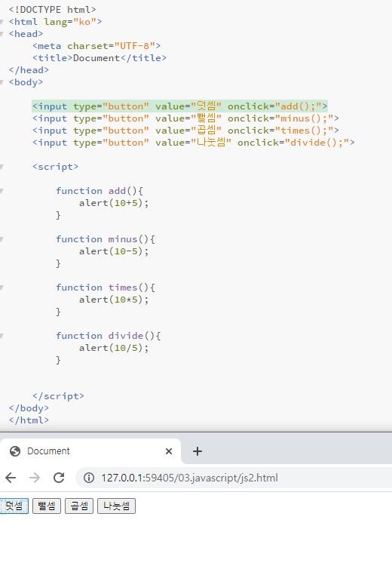Click the alert(10-5); code line
Image resolution: width=392 pixels, height=569 pixels.
pos(114,251)
